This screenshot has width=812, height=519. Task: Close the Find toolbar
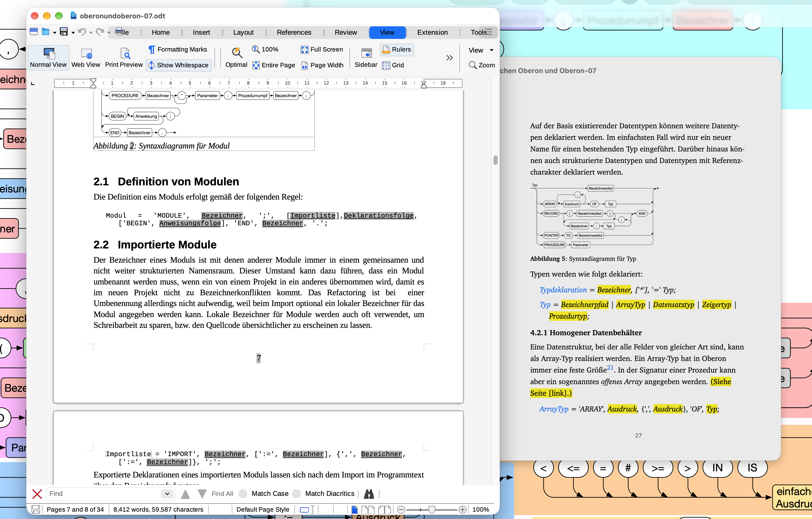37,494
